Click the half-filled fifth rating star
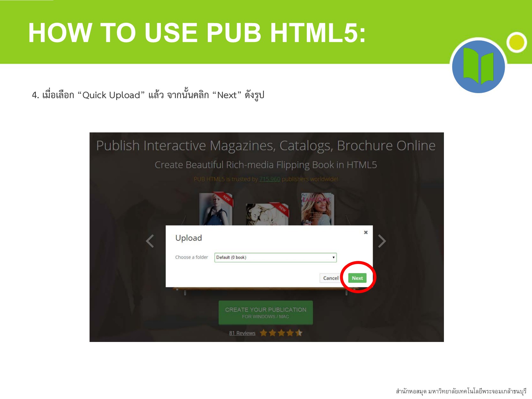 point(299,332)
